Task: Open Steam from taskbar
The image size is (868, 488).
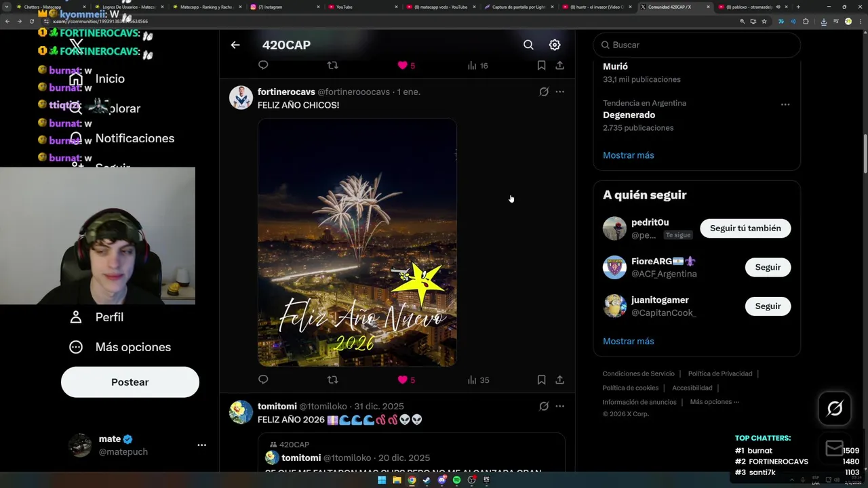Action: (x=427, y=480)
